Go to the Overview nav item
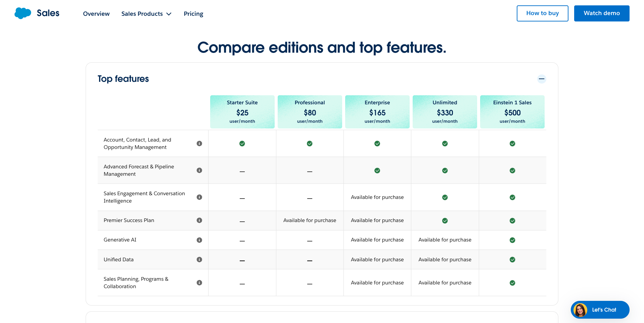This screenshot has height=323, width=644. pyautogui.click(x=96, y=14)
